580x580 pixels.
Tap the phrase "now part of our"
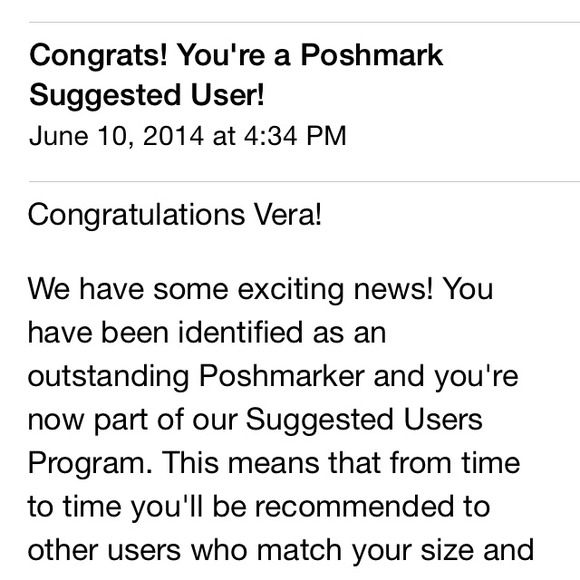[x=132, y=421]
